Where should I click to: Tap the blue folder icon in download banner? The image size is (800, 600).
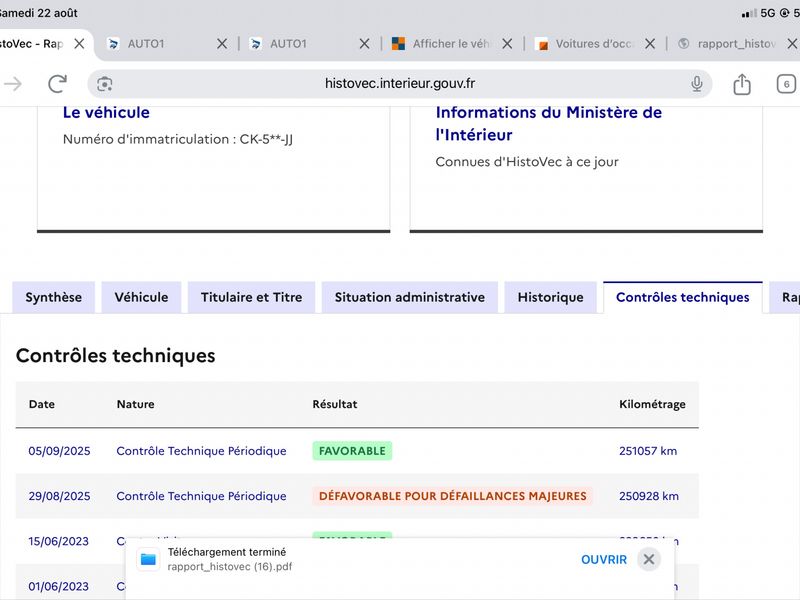tap(148, 560)
